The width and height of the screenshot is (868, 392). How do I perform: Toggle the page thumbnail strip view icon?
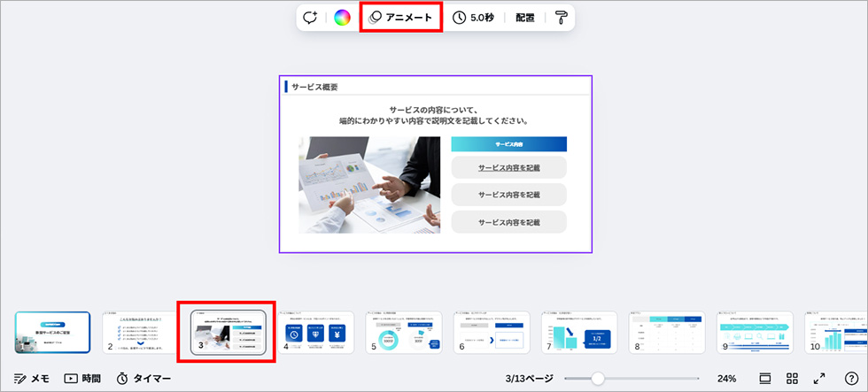coord(765,379)
